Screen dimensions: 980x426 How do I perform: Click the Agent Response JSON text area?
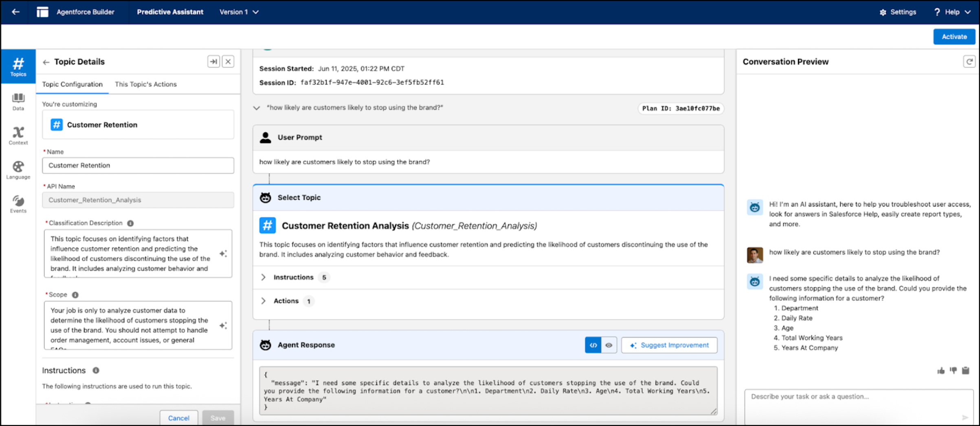(x=488, y=391)
